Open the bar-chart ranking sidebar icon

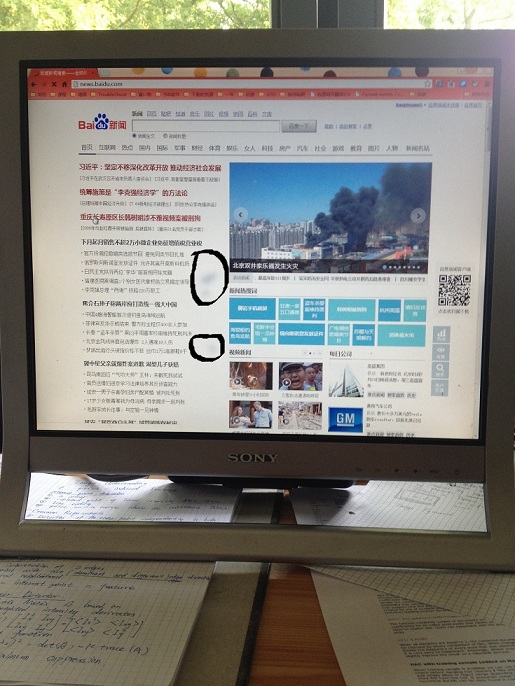(x=441, y=335)
